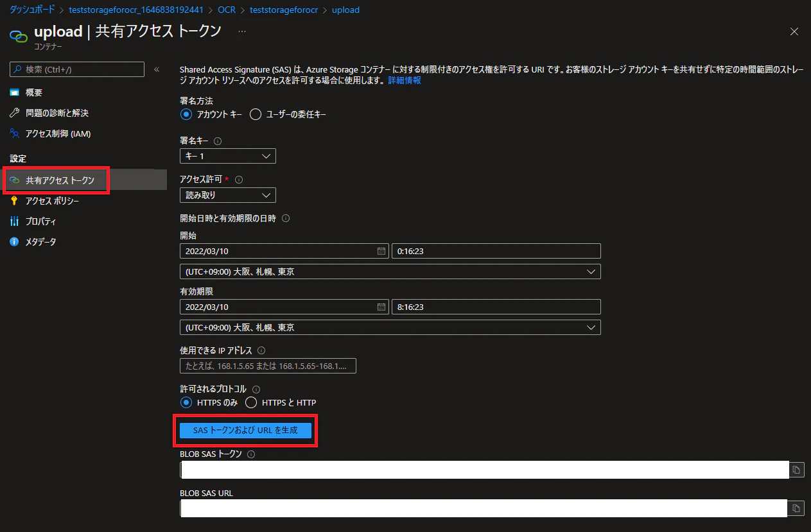Close the shared access token blade
Image resolution: width=811 pixels, height=532 pixels.
pos(794,31)
